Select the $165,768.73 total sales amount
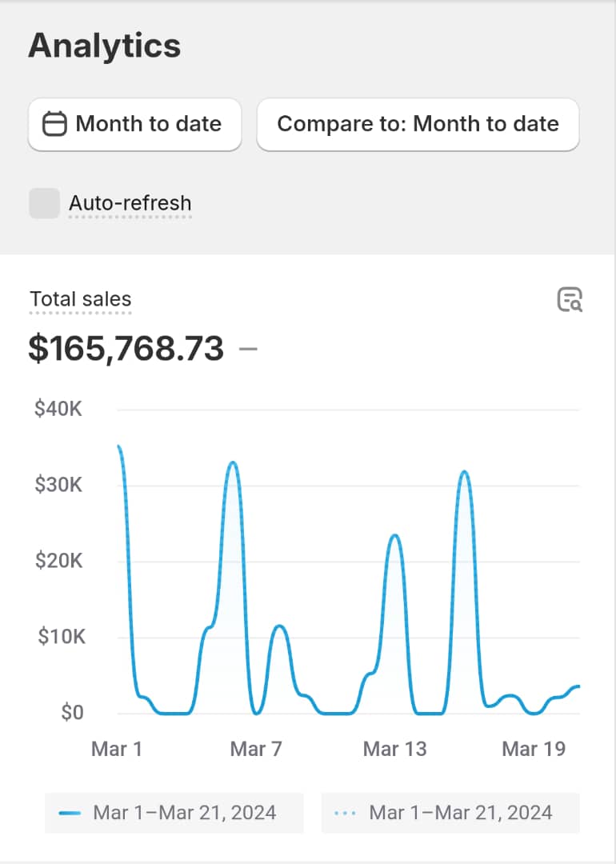Screen dimensions: 616x864 [126, 348]
